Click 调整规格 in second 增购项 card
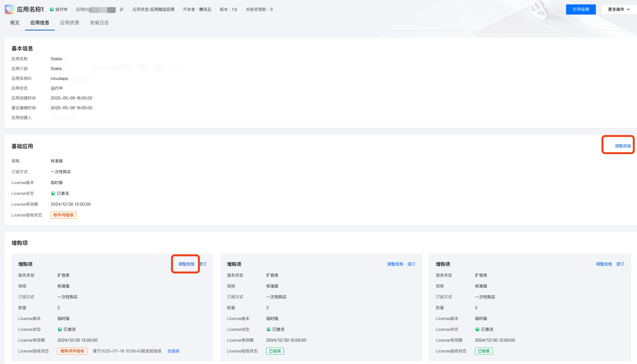The height and width of the screenshot is (364, 637). point(395,264)
